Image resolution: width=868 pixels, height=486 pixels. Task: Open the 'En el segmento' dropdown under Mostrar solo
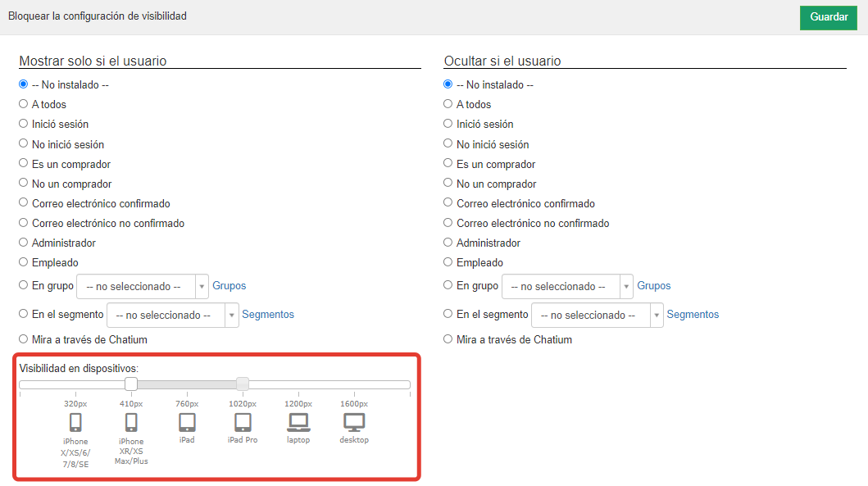173,315
